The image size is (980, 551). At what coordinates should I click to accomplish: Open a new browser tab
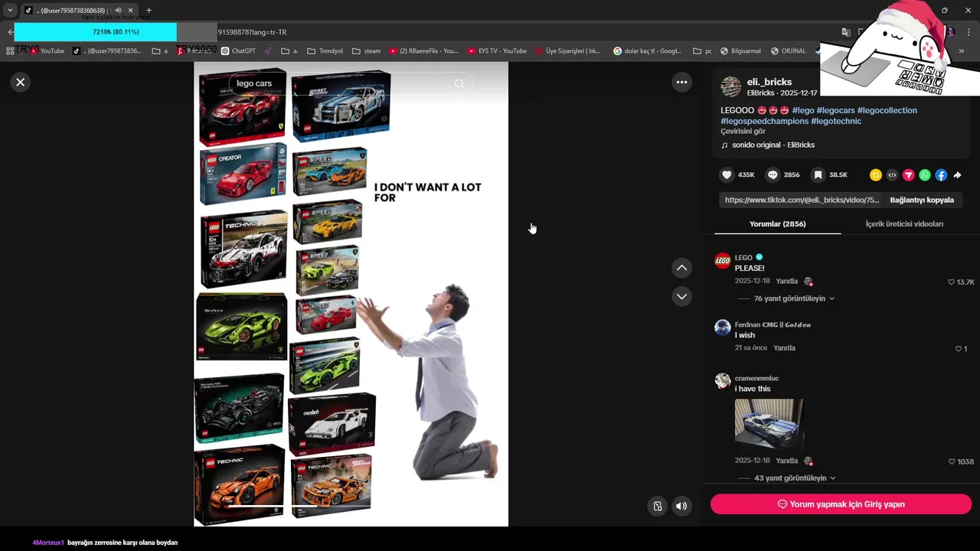[149, 10]
